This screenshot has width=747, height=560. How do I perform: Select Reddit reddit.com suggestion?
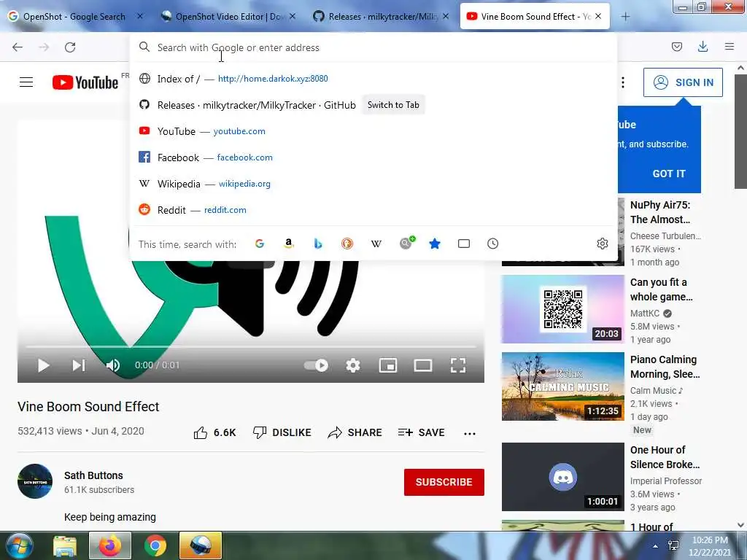click(x=373, y=209)
